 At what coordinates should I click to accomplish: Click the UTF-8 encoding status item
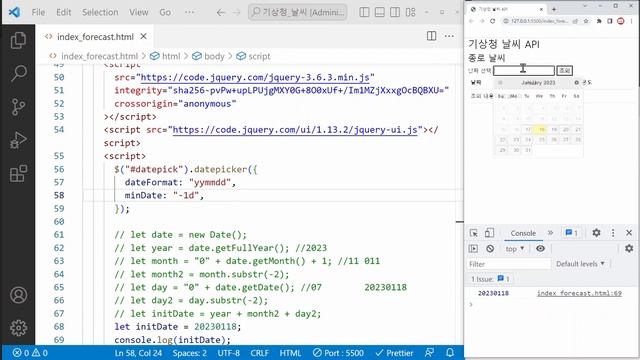[229, 353]
